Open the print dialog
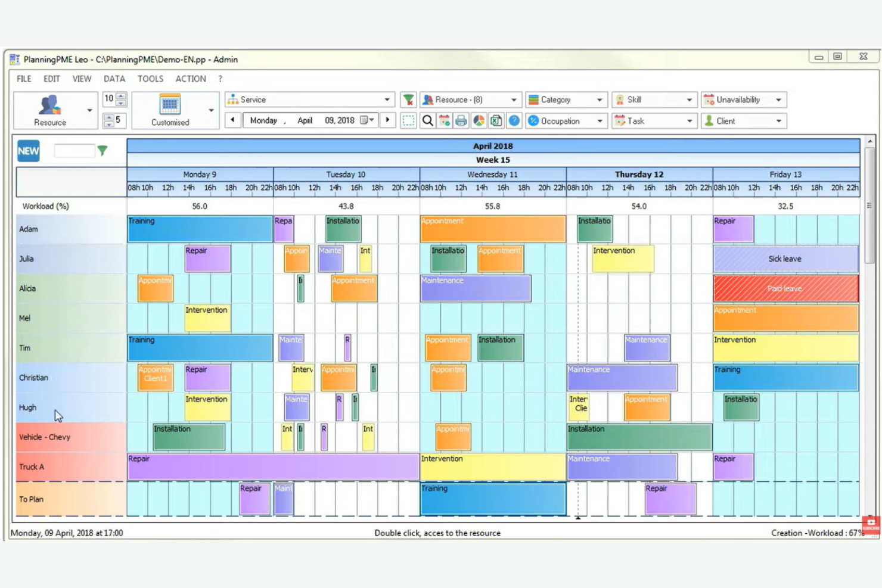Viewport: 882px width, 588px height. coord(461,120)
